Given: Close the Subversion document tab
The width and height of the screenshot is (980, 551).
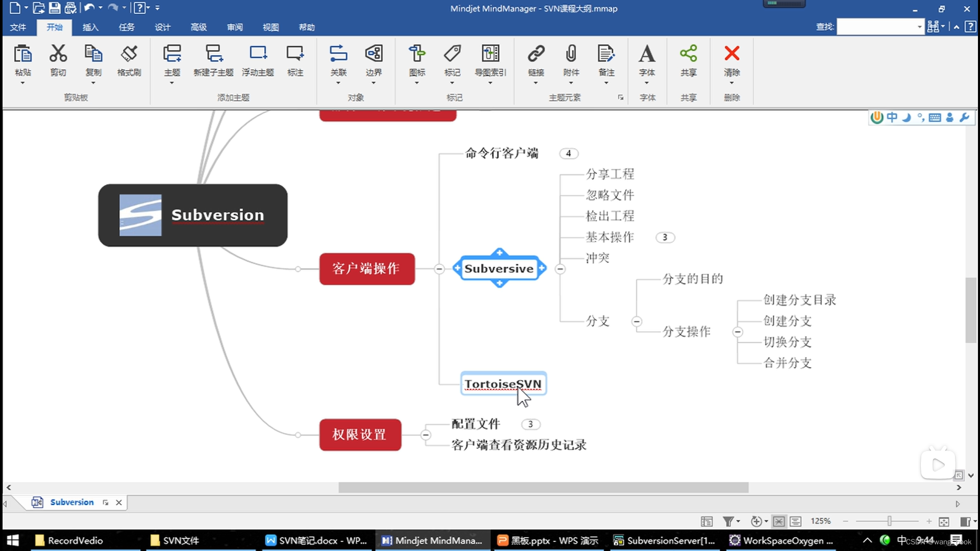Looking at the screenshot, I should pos(119,503).
